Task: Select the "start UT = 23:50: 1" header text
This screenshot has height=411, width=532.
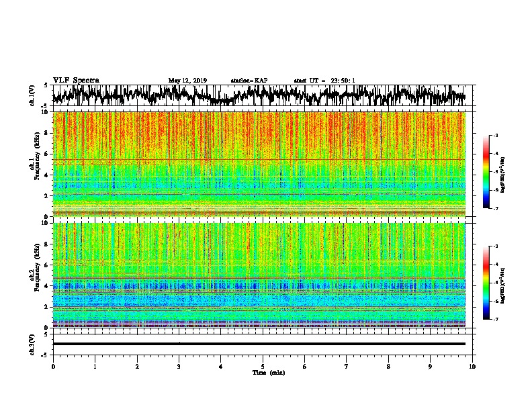Action: coord(324,81)
